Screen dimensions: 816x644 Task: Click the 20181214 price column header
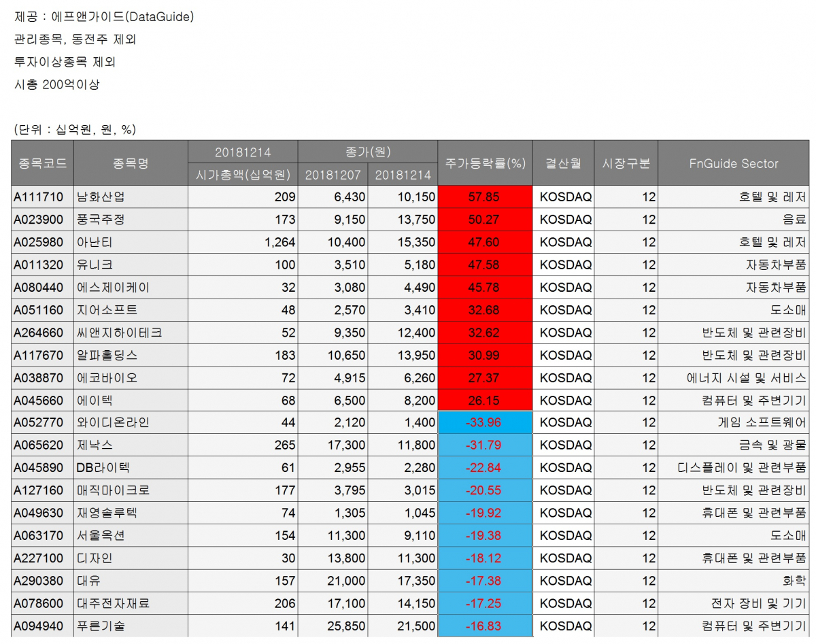coord(403,175)
